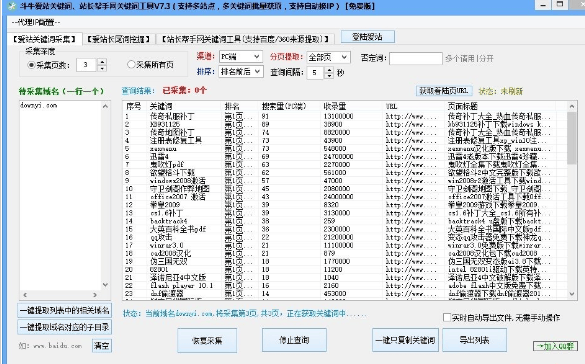Click the 停止查询 button
Viewport: 585px width, 364px height.
294,340
